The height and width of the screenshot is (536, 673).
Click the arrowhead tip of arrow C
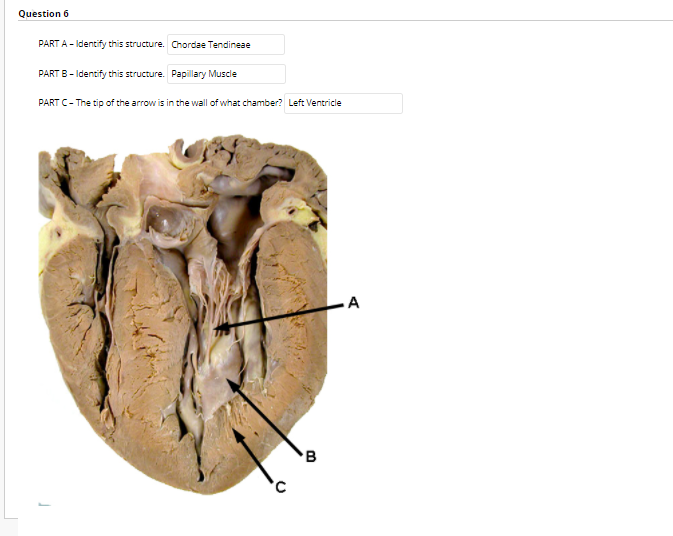tap(234, 431)
